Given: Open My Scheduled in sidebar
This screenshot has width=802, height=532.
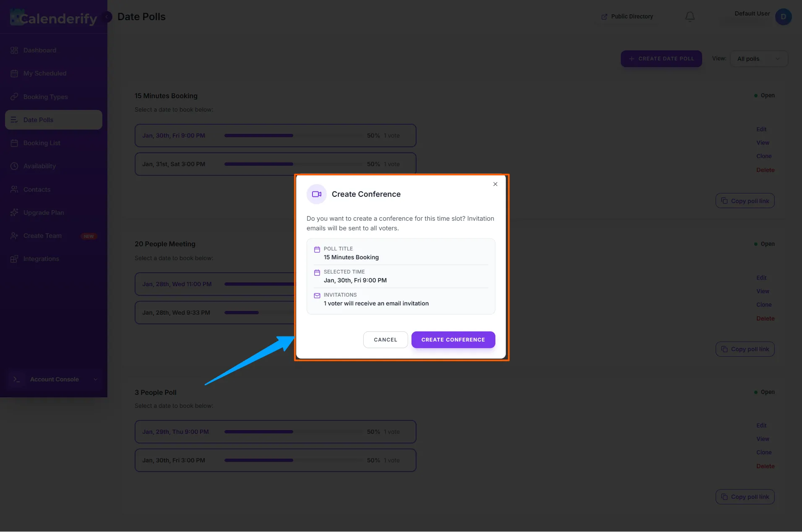Looking at the screenshot, I should coord(45,73).
